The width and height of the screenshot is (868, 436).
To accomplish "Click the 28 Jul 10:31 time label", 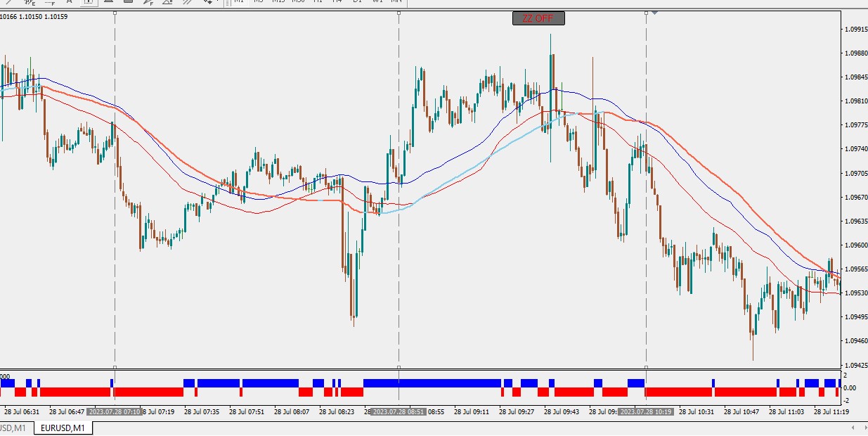I will [x=697, y=411].
